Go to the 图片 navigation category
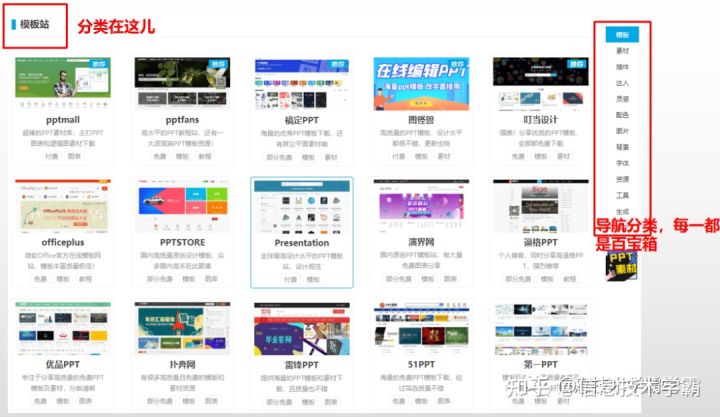 (622, 131)
